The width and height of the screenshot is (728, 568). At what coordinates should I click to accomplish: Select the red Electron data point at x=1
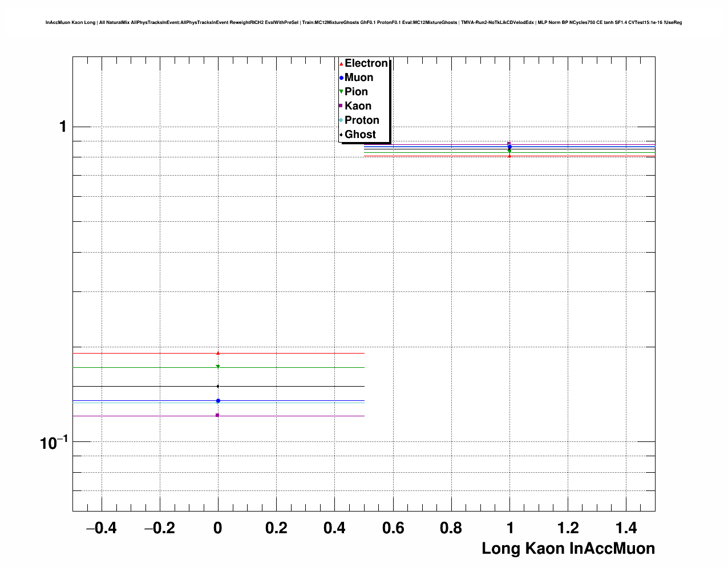coord(509,156)
